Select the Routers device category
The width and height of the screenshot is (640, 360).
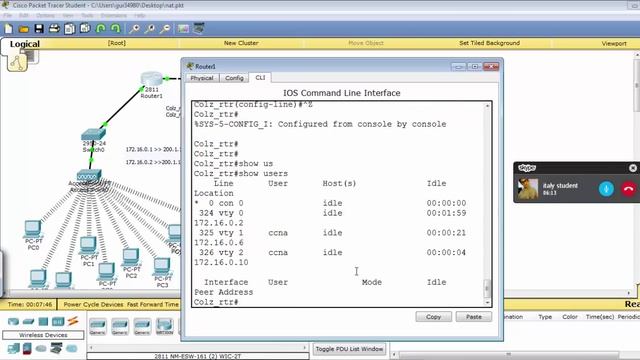(x=13, y=322)
